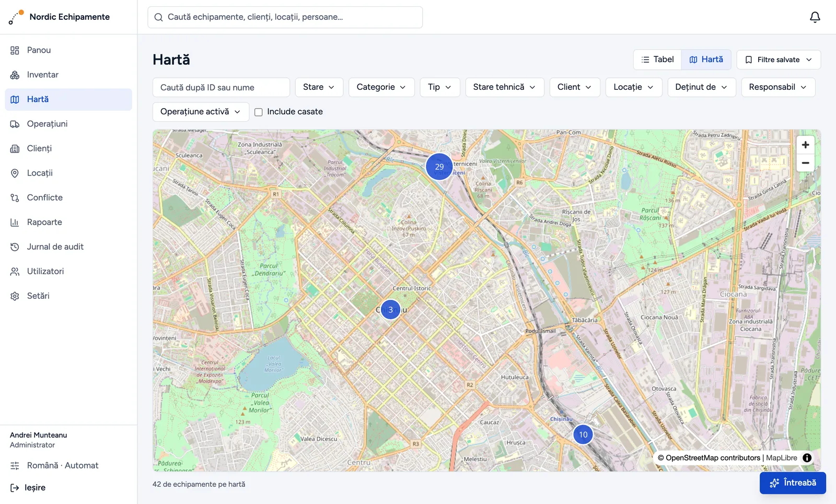This screenshot has height=504, width=836.
Task: Click the search magnifier icon
Action: click(x=158, y=17)
